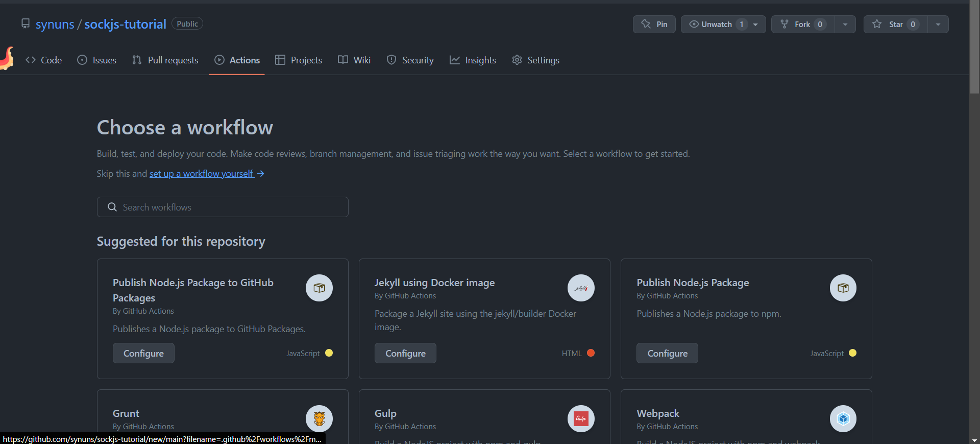This screenshot has width=980, height=444.
Task: Configure the Publish Node.js Package workflow
Action: [x=667, y=353]
